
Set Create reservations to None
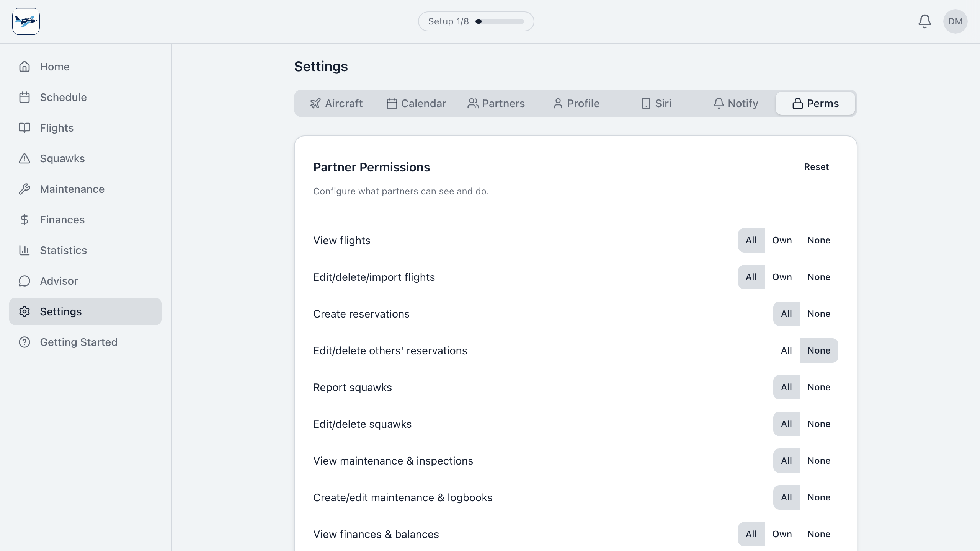tap(819, 314)
